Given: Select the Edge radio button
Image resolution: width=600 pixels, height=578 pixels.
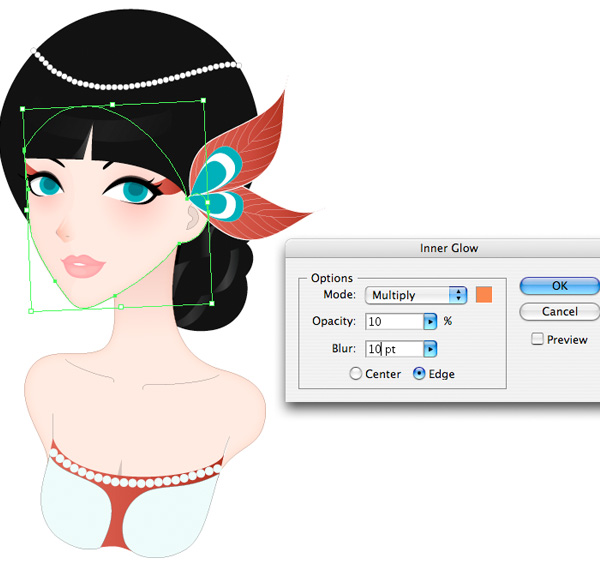Looking at the screenshot, I should 419,374.
